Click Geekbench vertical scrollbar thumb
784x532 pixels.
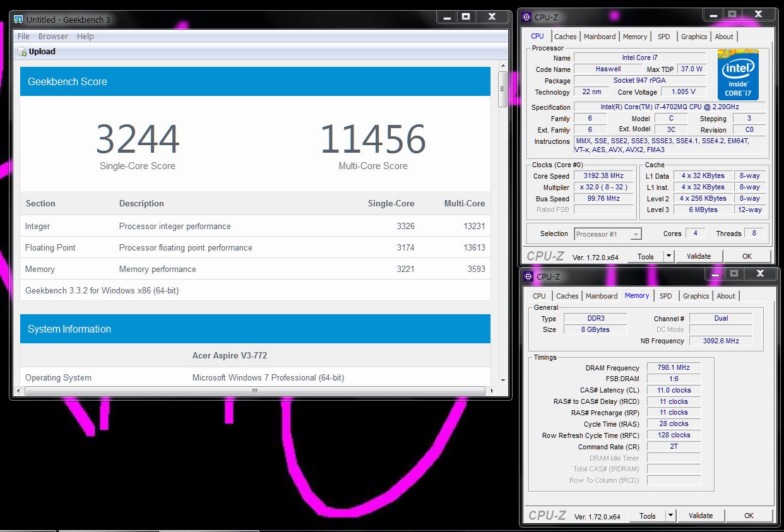click(503, 89)
